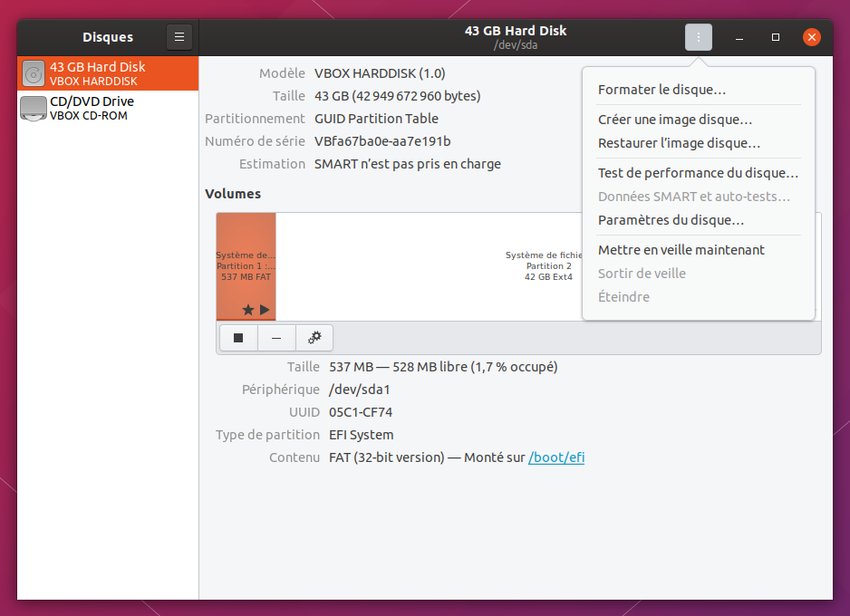Click the FAT (32-bit version) content text

(x=387, y=457)
